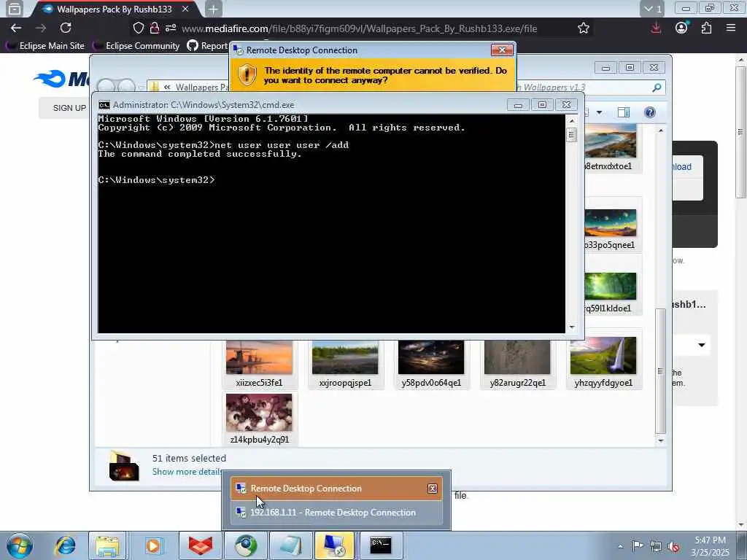The width and height of the screenshot is (747, 560).
Task: Open the notepad-like taskbar icon
Action: [x=290, y=545]
